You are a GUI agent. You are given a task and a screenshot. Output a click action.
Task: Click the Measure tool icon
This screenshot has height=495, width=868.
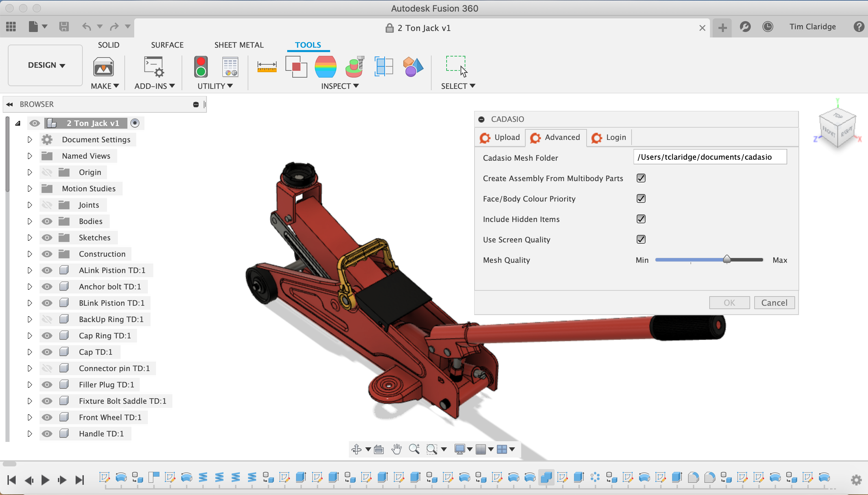[267, 66]
